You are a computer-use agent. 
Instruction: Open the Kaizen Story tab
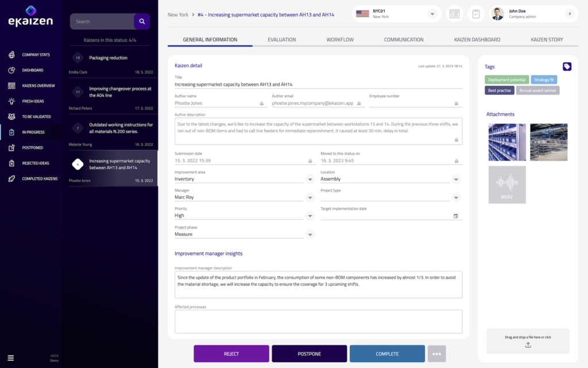(547, 40)
